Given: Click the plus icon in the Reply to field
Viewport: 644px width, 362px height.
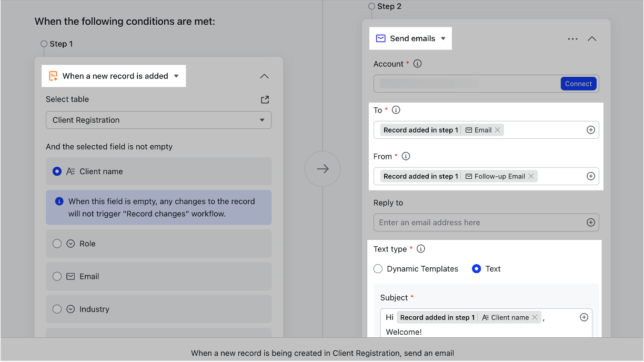Looking at the screenshot, I should point(590,222).
